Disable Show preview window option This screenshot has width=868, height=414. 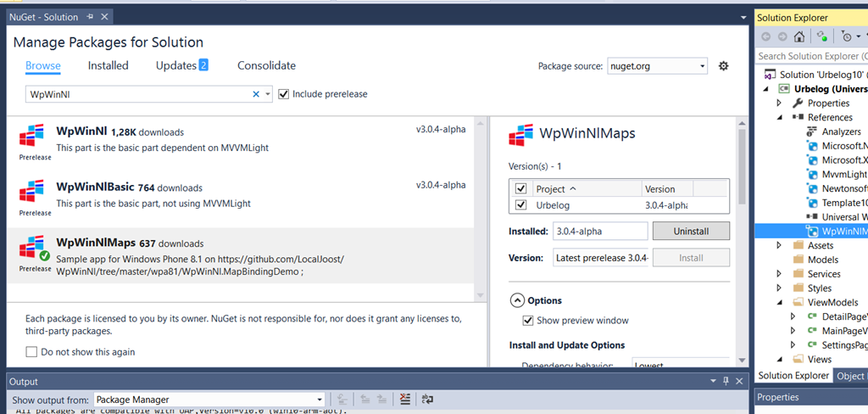pyautogui.click(x=528, y=320)
